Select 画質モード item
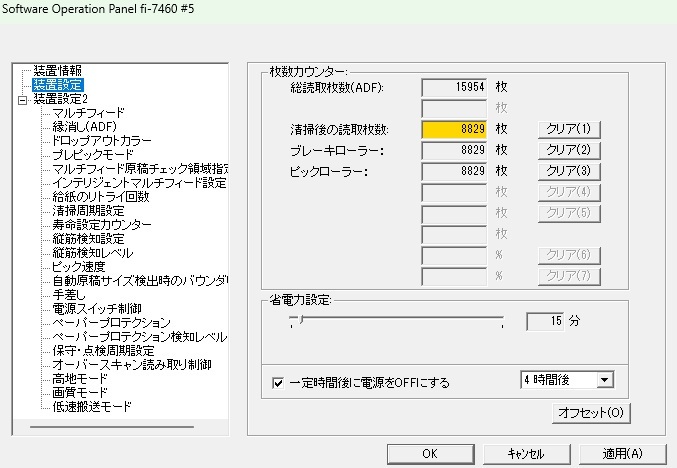This screenshot has height=468, width=677. pos(80,392)
